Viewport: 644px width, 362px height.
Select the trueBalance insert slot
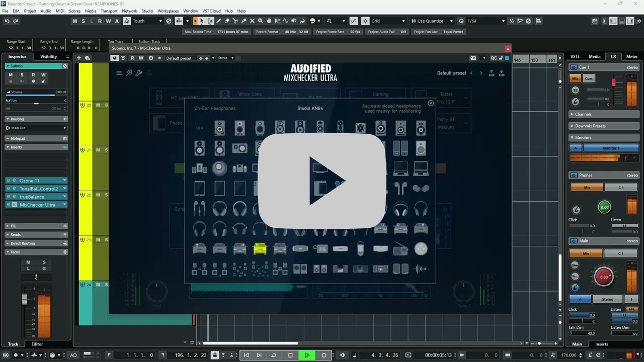point(36,197)
